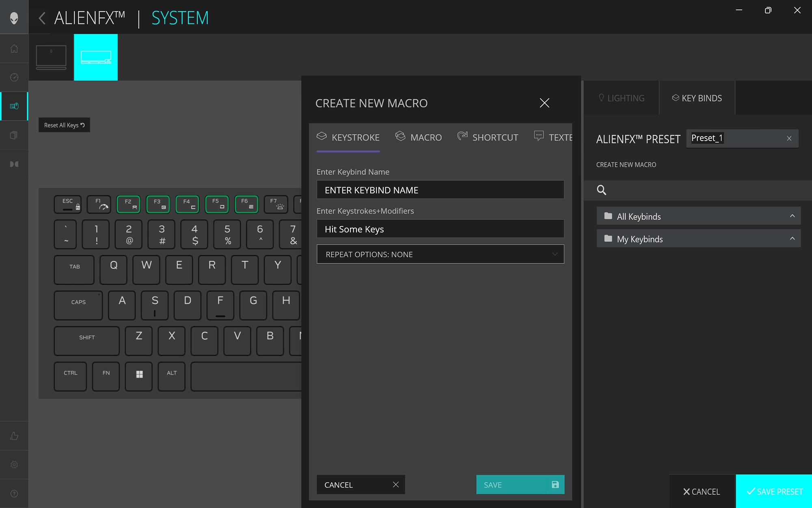Select the left SHIFT key

(x=86, y=341)
